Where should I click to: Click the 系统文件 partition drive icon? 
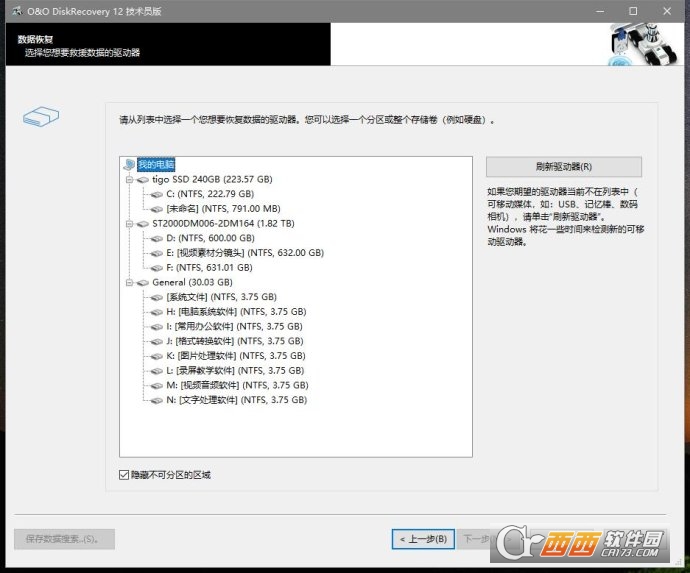(x=156, y=298)
